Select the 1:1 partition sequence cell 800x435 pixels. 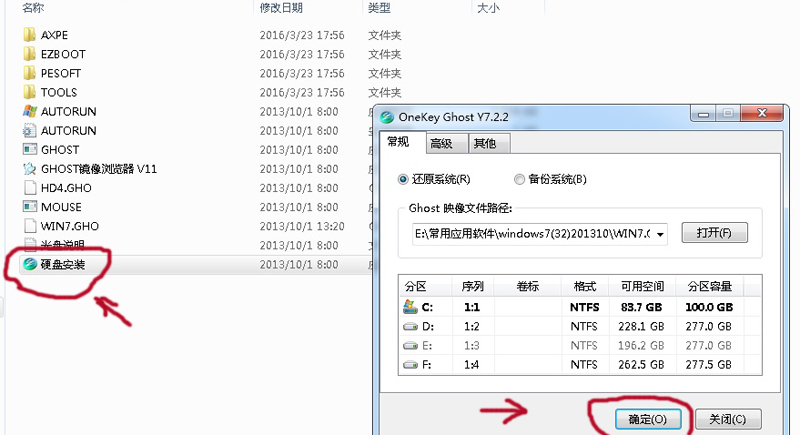[472, 307]
